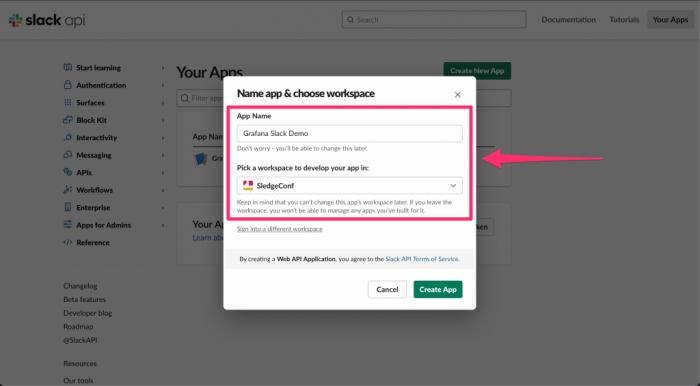This screenshot has width=700, height=386.
Task: Open the SledgeConf workspace dropdown
Action: [350, 185]
